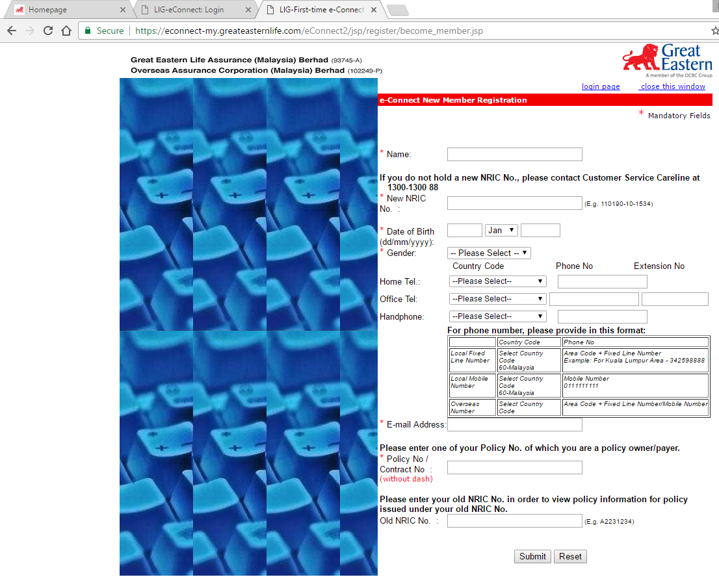
Task: Click the Handphone number field
Action: pos(602,316)
